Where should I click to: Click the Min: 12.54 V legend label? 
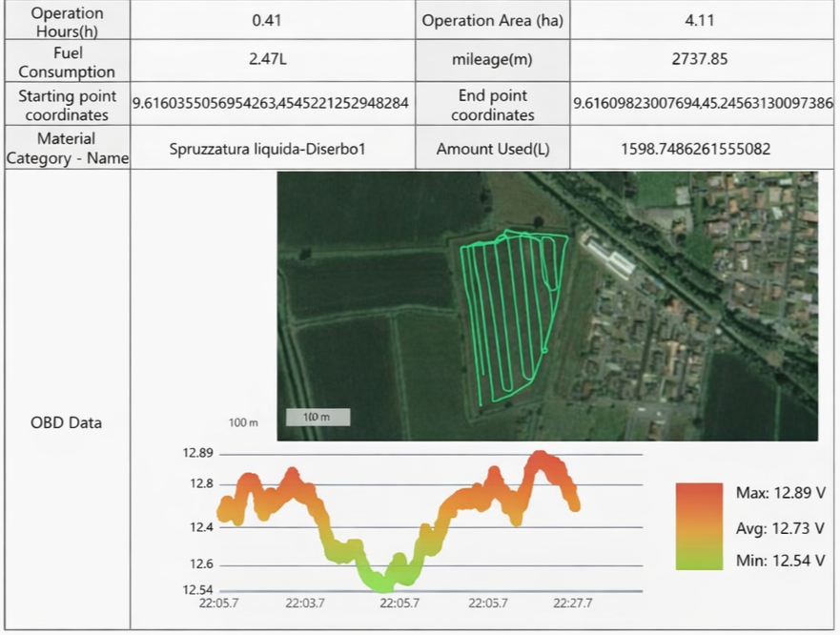(780, 561)
